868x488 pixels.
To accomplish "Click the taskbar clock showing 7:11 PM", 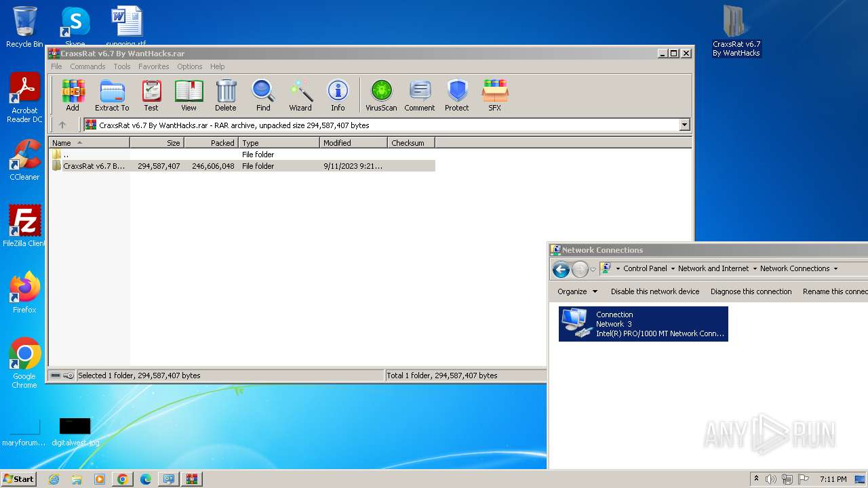I will (x=833, y=479).
